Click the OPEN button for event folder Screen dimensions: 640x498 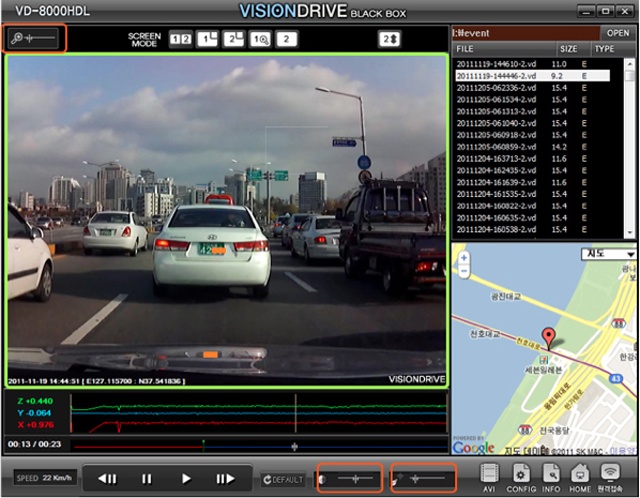tap(618, 33)
